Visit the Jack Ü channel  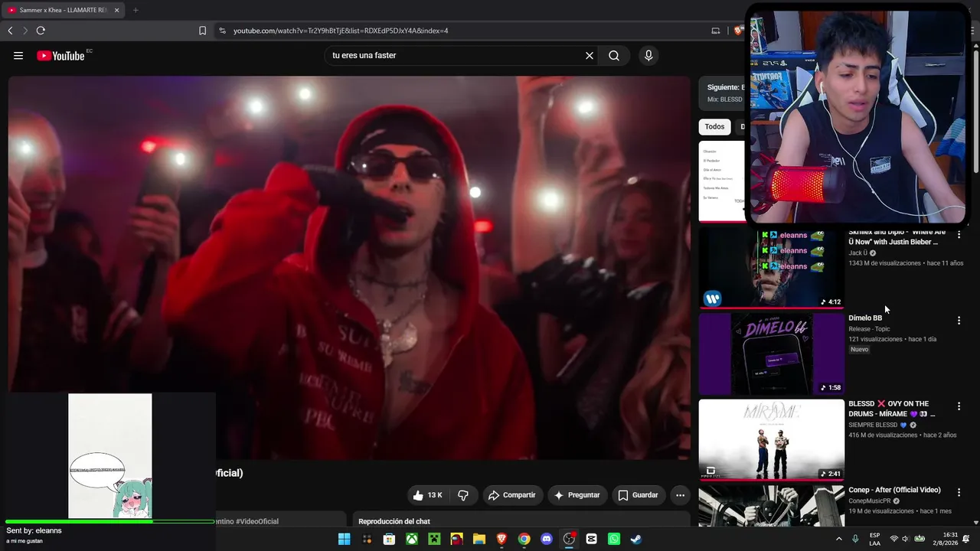tap(858, 253)
